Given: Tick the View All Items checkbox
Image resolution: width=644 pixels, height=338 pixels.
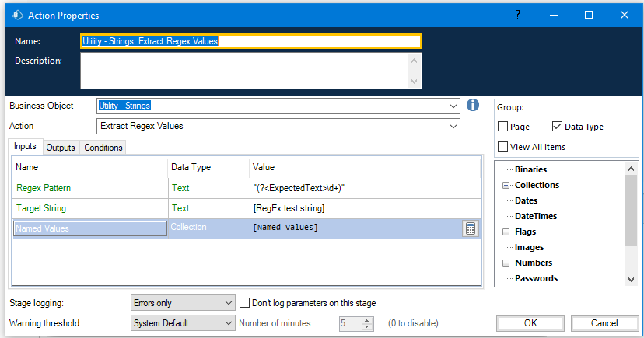Looking at the screenshot, I should point(503,147).
